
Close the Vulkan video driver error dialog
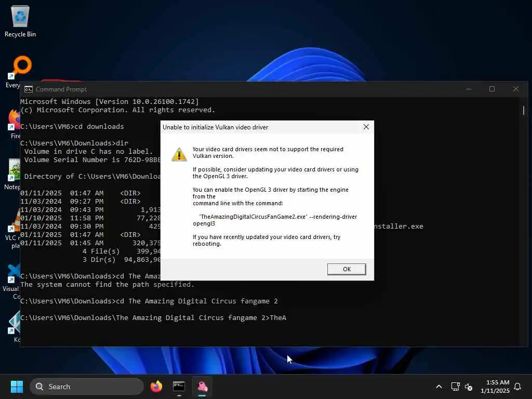pyautogui.click(x=366, y=127)
